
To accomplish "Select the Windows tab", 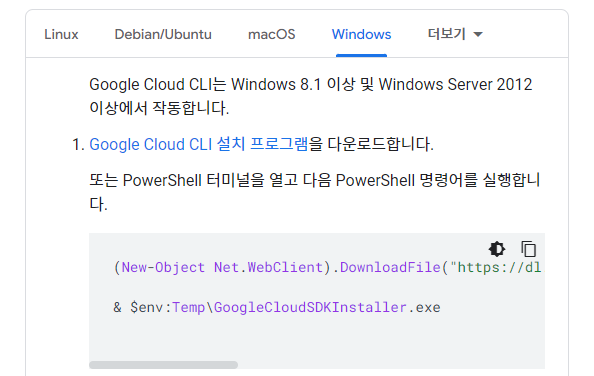I will (x=361, y=34).
